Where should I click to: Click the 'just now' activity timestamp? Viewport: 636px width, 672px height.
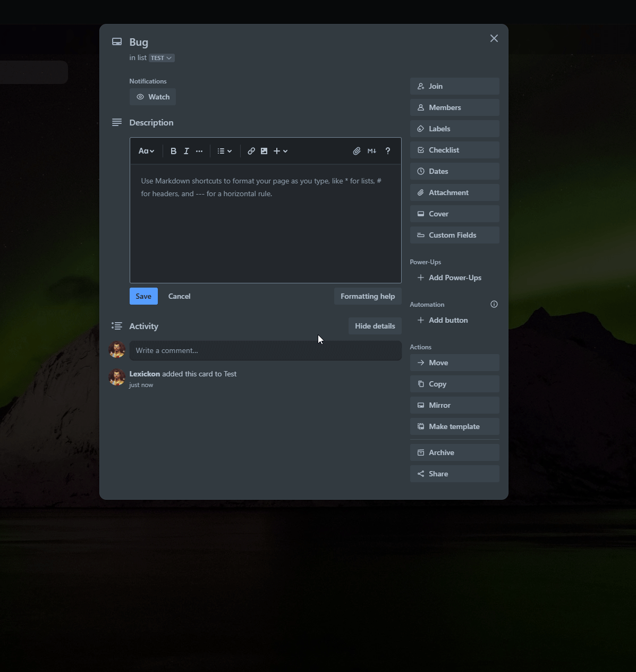click(141, 385)
